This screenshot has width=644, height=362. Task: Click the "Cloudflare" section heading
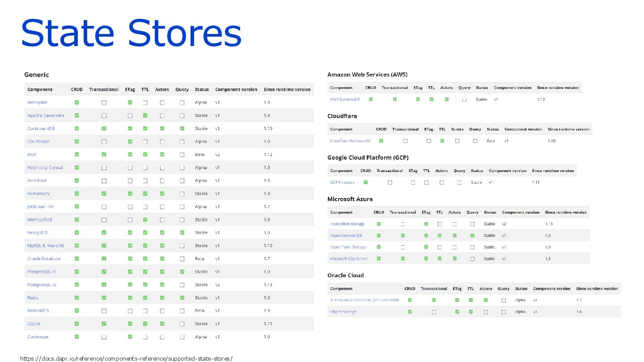[342, 116]
